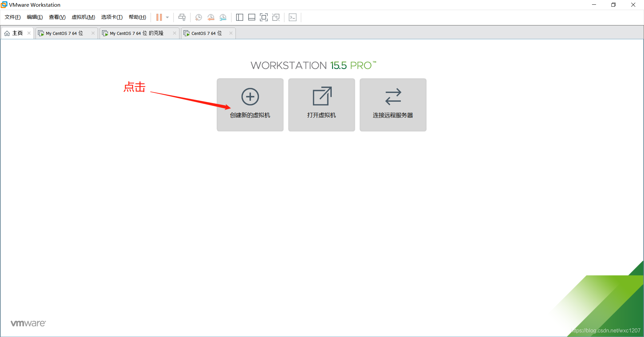Toggle the library sidebar view icon
Image resolution: width=644 pixels, height=337 pixels.
click(x=239, y=17)
